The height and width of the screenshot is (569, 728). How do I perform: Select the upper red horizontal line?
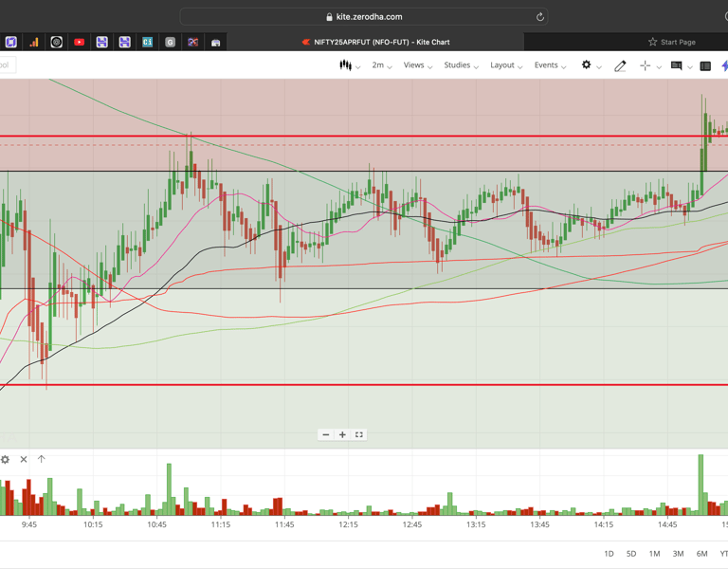[364, 137]
